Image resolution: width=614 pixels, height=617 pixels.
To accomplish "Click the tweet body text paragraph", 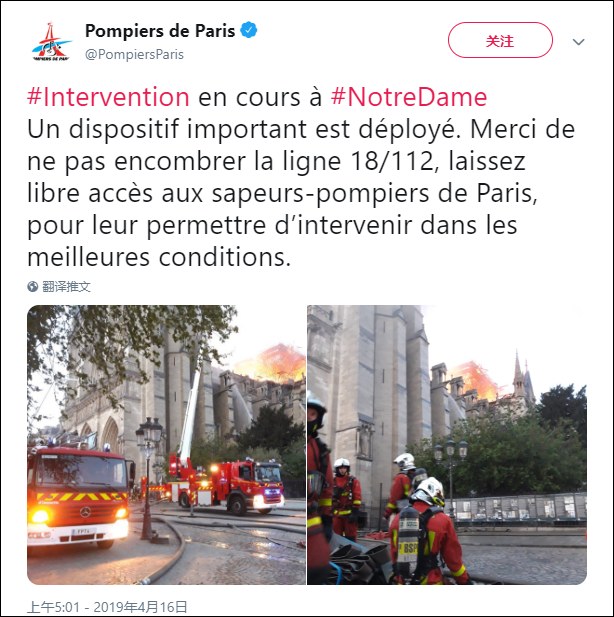I will 301,177.
